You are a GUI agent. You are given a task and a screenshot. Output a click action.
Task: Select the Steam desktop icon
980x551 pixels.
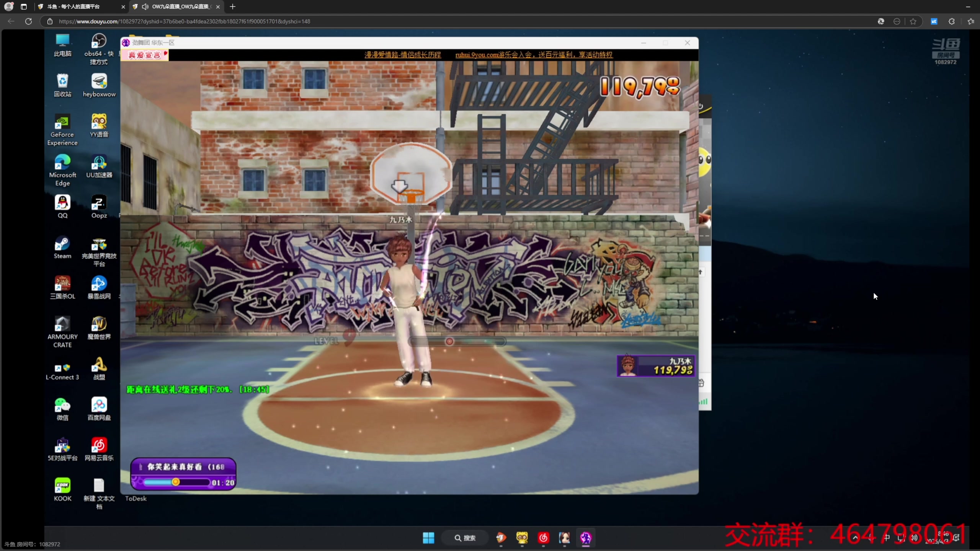click(62, 248)
